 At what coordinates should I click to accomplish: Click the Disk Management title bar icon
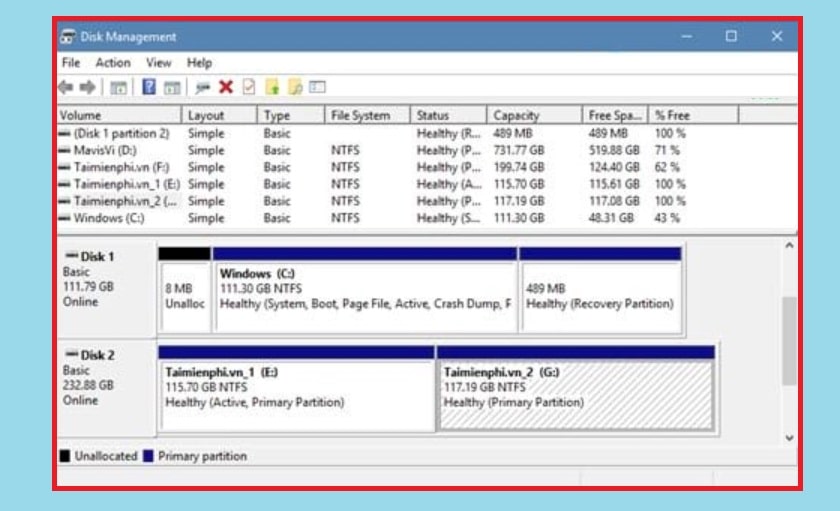tap(68, 37)
